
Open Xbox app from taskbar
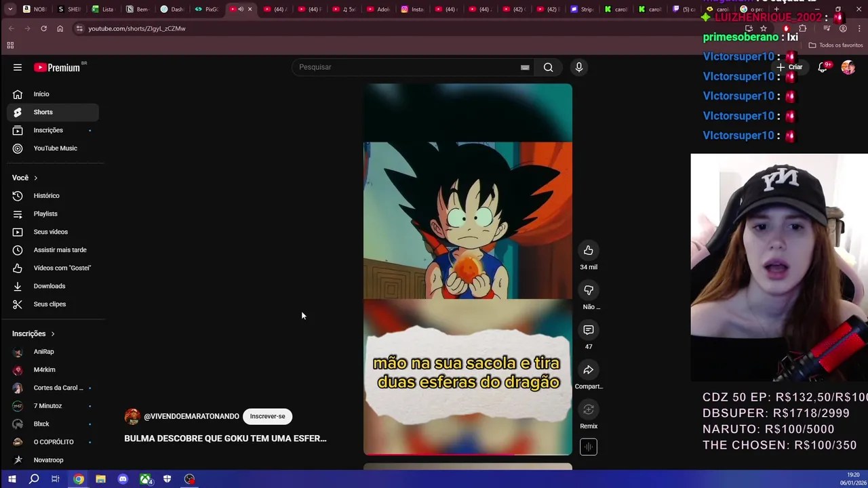(x=145, y=479)
